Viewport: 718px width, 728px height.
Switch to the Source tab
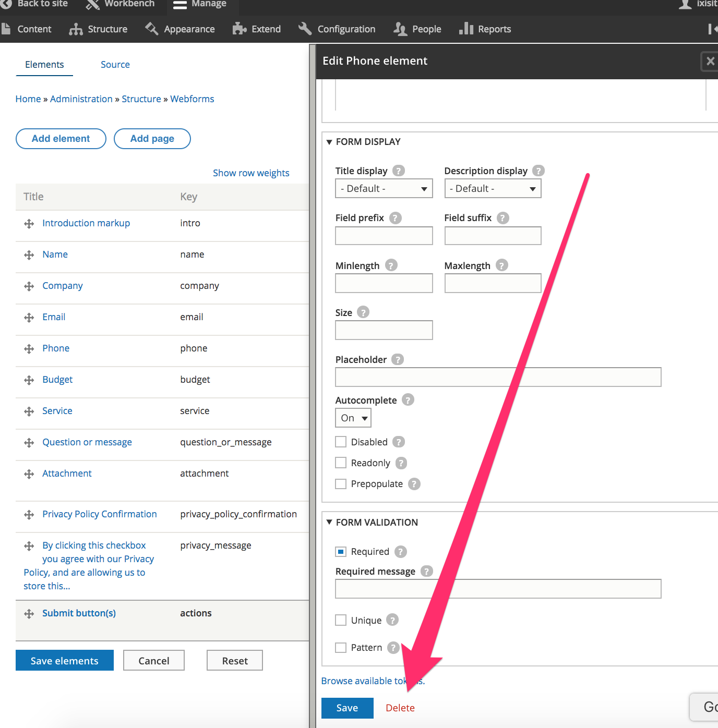[115, 64]
